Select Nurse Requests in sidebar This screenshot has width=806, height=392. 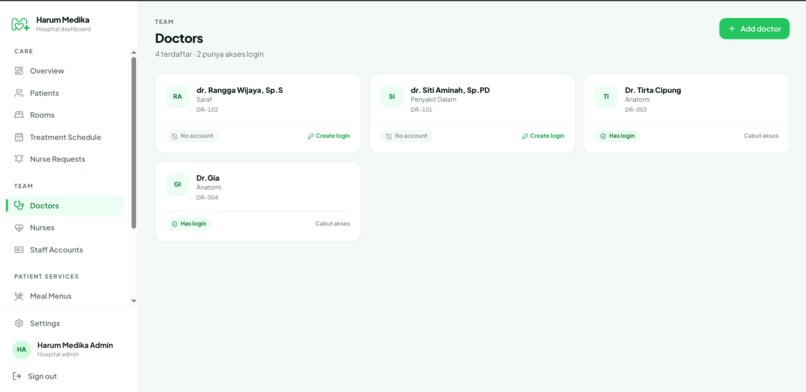65,159
